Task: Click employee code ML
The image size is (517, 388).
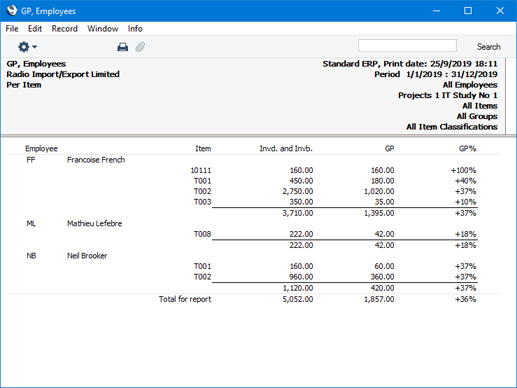Action: 31,223
